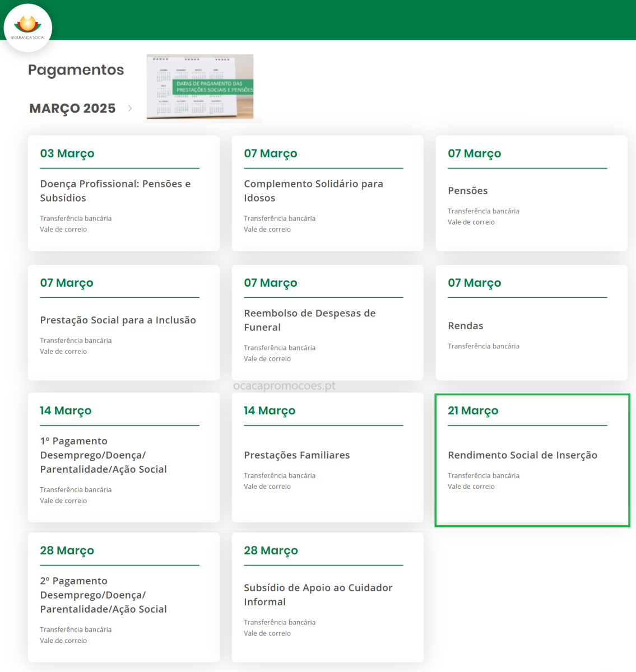
Task: Expand the MARÇO 2025 chevron arrow
Action: click(x=130, y=108)
